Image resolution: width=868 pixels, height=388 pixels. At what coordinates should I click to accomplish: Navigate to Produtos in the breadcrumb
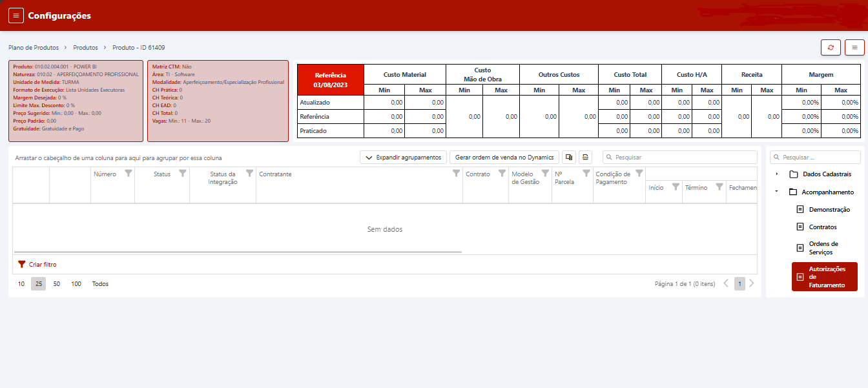pos(85,48)
